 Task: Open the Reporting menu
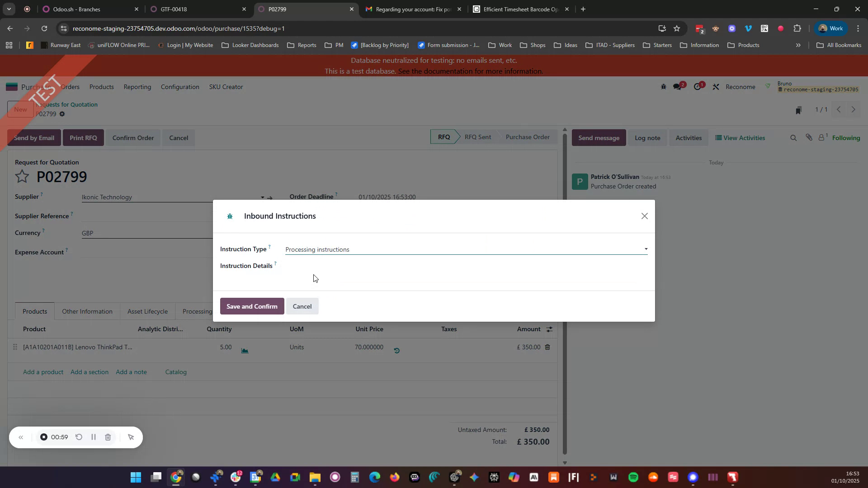pos(137,87)
